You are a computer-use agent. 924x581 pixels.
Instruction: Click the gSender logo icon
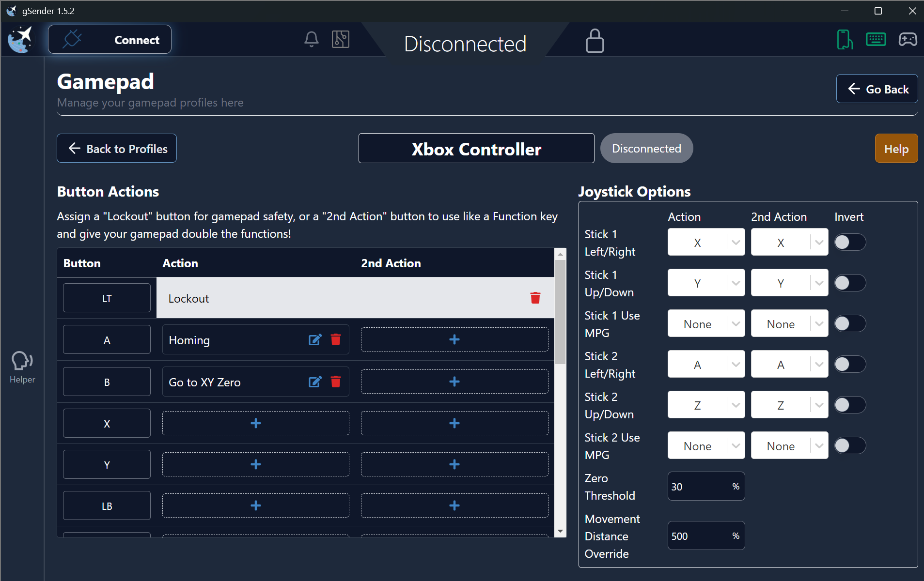tap(20, 40)
